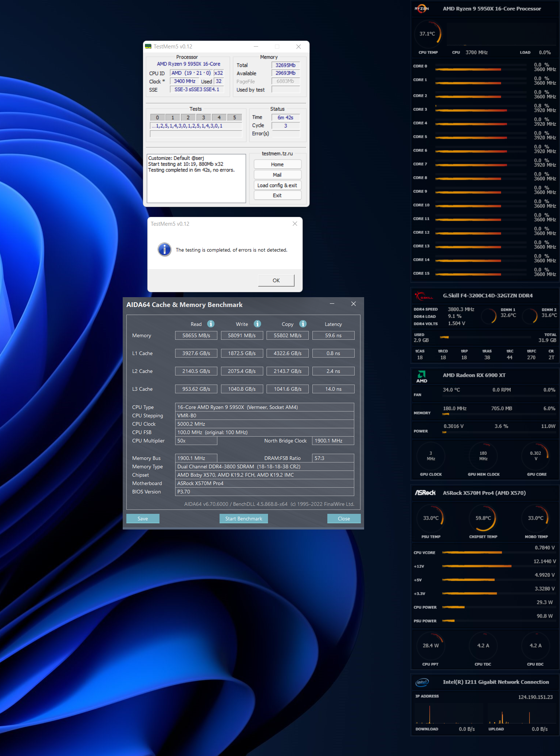Click the test sequence field in TestMem5
This screenshot has height=756, width=560.
[196, 126]
